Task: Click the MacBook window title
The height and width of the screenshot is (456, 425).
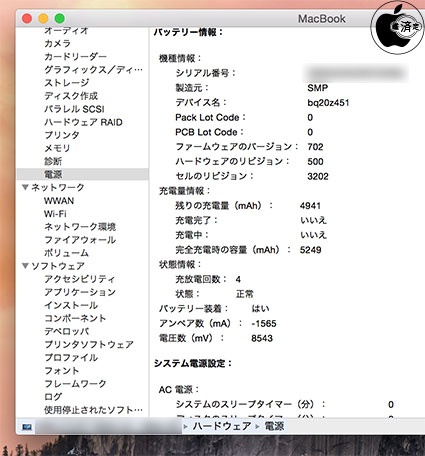Action: 322,19
